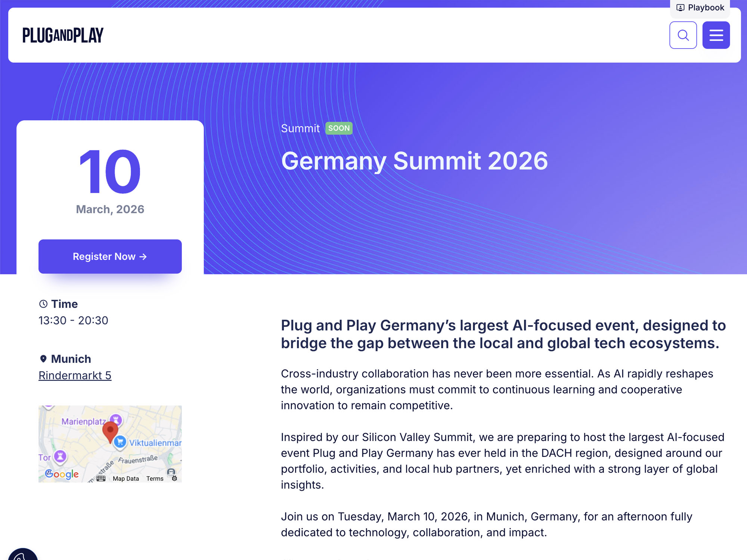Screen dimensions: 747x560
Task: Open the Rindermarkt 5 address link
Action: click(x=75, y=375)
